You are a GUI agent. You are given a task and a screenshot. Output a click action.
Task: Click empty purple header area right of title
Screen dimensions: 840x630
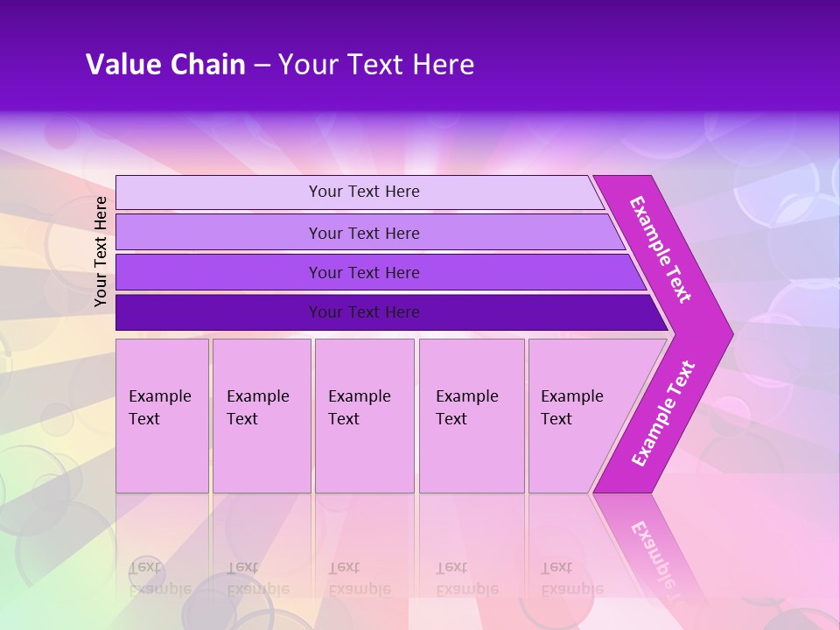click(x=682, y=61)
